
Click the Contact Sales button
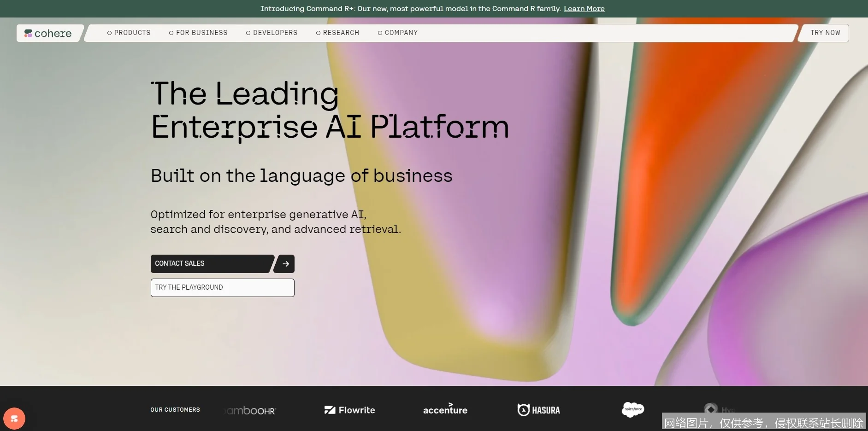tap(212, 264)
